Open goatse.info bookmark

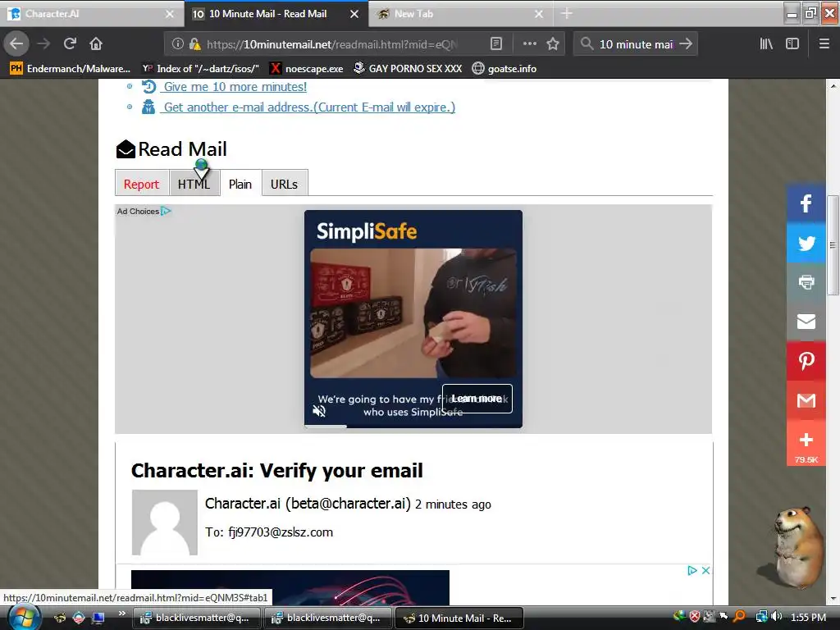pyautogui.click(x=504, y=69)
